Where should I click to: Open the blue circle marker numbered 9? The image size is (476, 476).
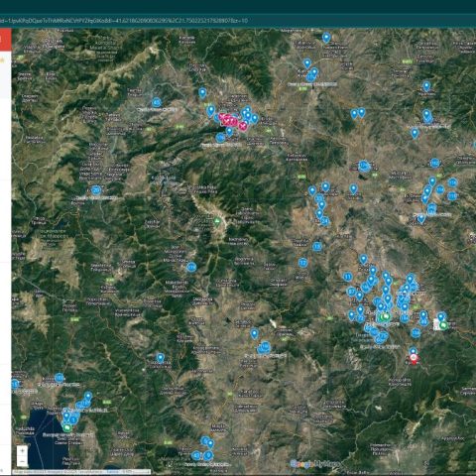point(208,456)
